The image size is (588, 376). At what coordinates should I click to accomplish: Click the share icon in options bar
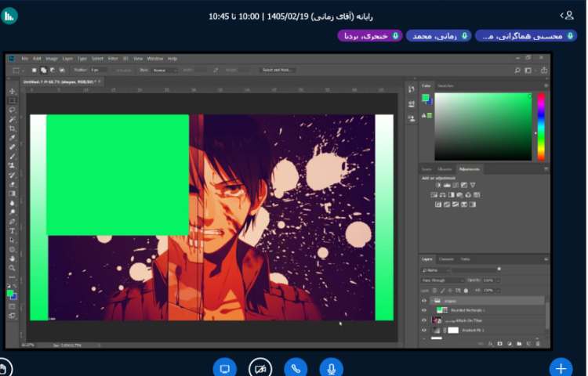pyautogui.click(x=544, y=70)
